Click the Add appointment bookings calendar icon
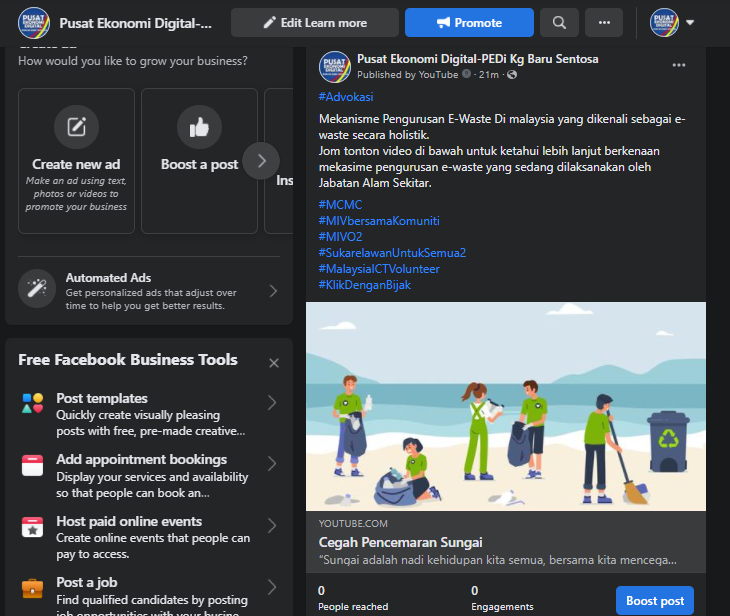Viewport: 730px width, 616px height. click(33, 465)
